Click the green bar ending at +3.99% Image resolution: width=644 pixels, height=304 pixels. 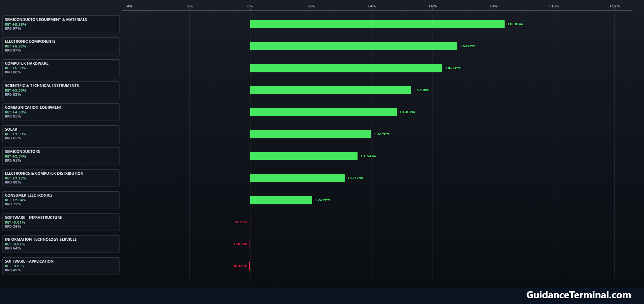tap(311, 134)
